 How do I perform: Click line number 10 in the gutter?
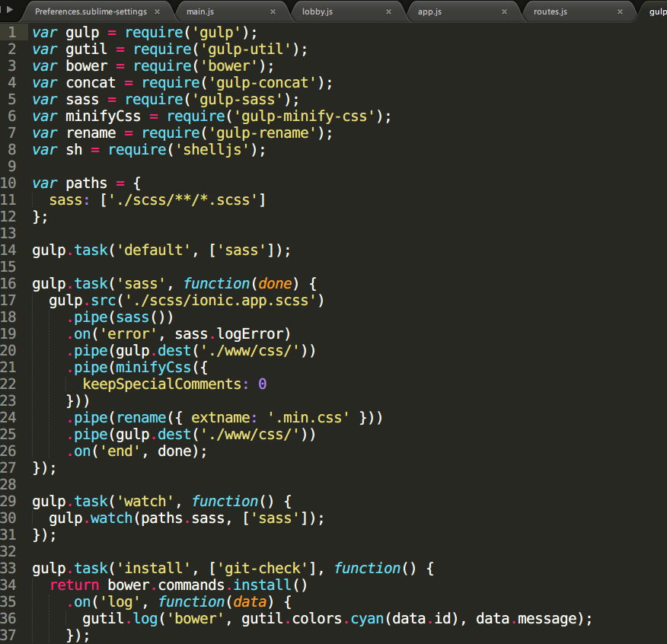tap(8, 183)
